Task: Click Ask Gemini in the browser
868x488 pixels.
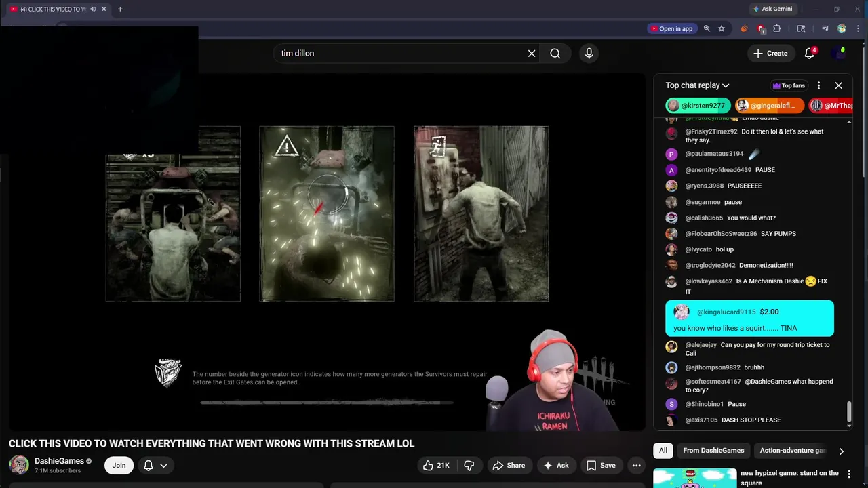Action: point(772,9)
